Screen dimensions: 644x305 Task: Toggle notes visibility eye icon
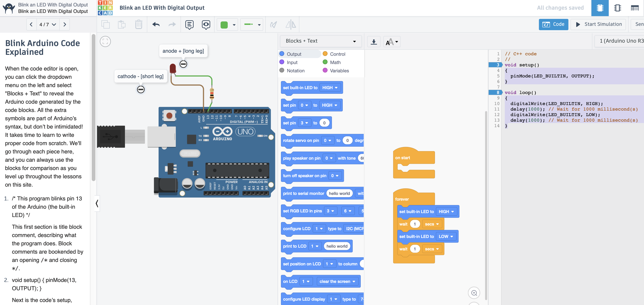coord(206,24)
